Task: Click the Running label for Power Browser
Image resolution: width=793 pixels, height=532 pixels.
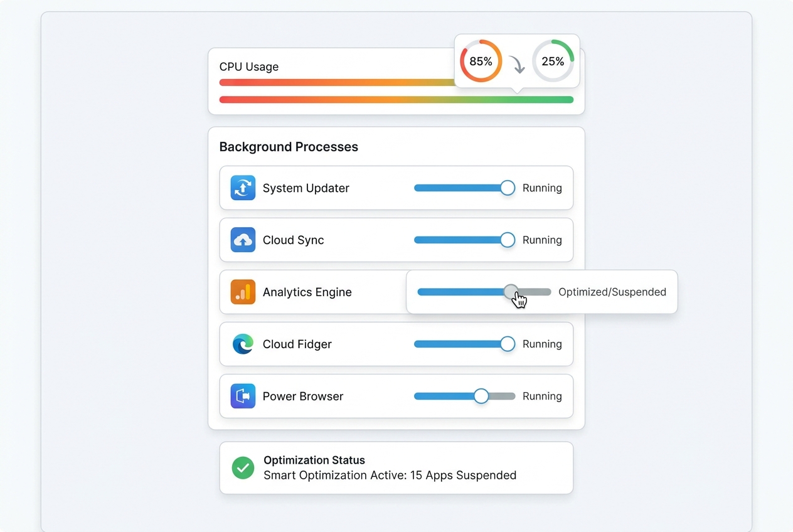Action: (x=542, y=396)
